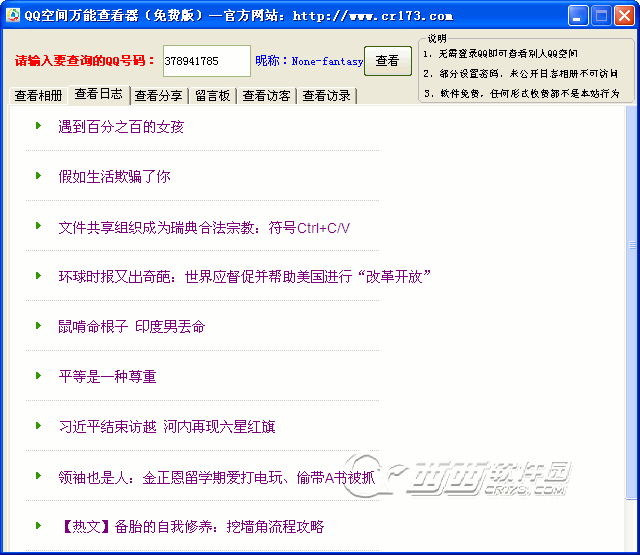
Task: Focus the QQ number input field
Action: click(x=207, y=61)
